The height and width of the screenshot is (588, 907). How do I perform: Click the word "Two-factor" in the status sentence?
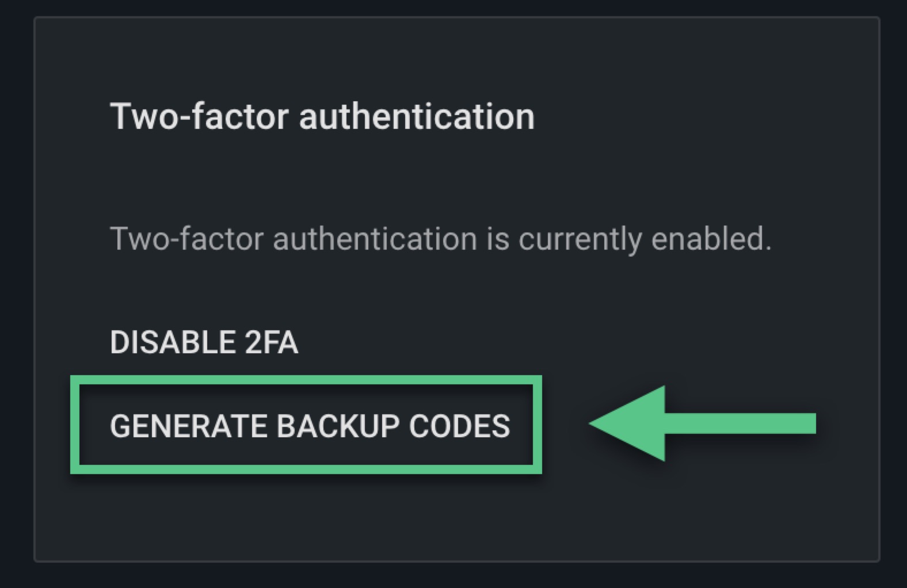pos(186,239)
